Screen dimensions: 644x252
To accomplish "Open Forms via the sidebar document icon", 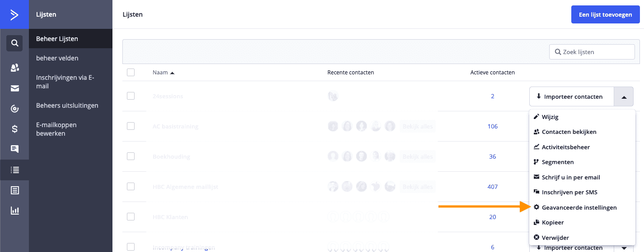I will point(14,190).
